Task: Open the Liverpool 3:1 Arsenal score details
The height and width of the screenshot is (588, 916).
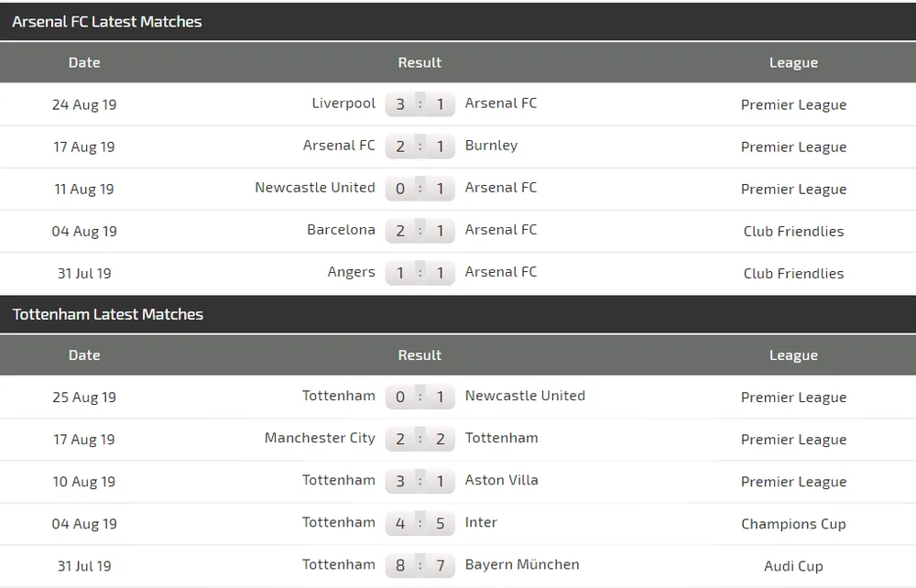Action: click(x=420, y=103)
